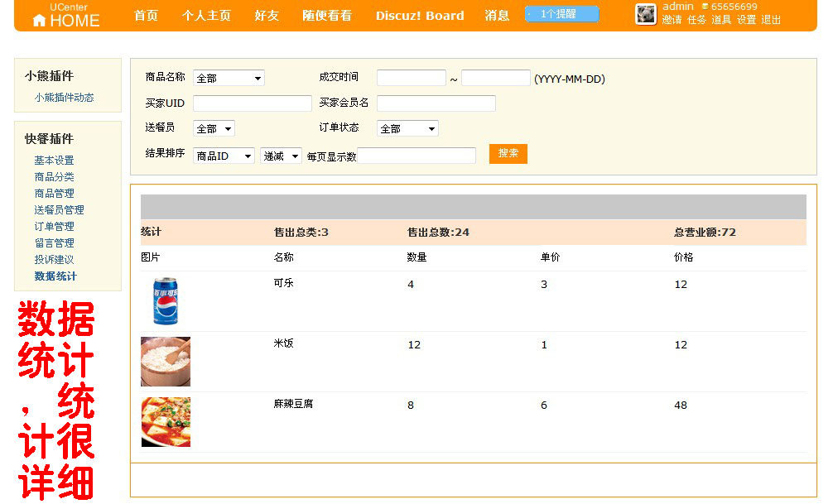Open the 消息 menu item
The image size is (833, 504).
pyautogui.click(x=497, y=16)
